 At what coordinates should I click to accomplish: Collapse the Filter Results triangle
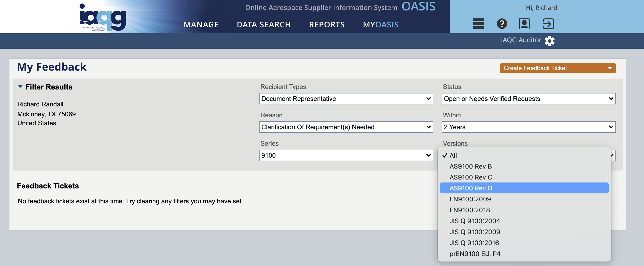(20, 87)
